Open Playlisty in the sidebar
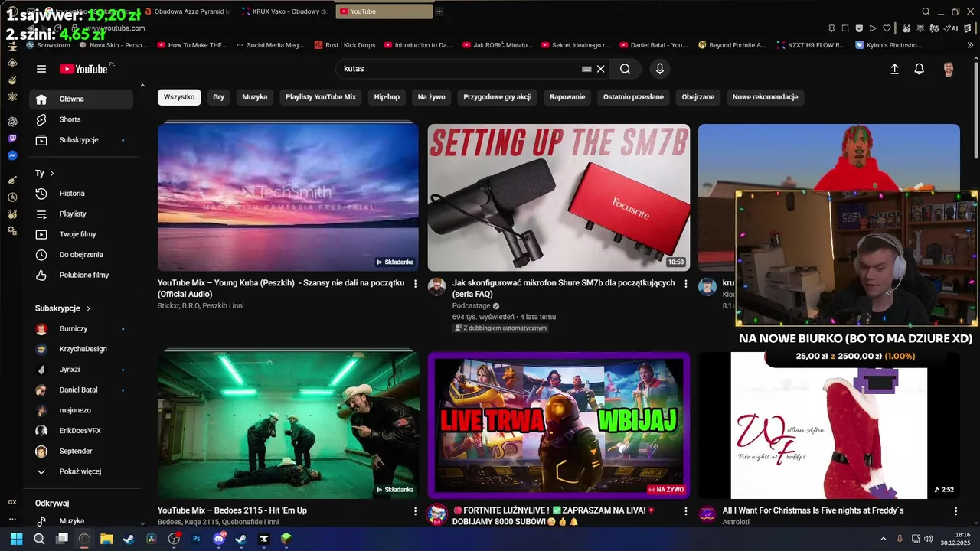The image size is (980, 551). pos(81,214)
